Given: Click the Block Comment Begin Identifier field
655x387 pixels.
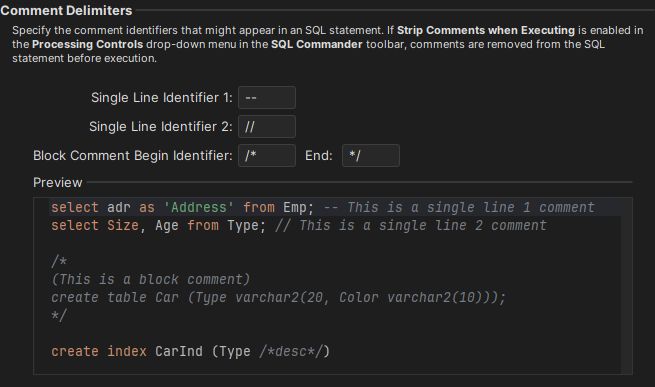Looking at the screenshot, I should coord(267,155).
